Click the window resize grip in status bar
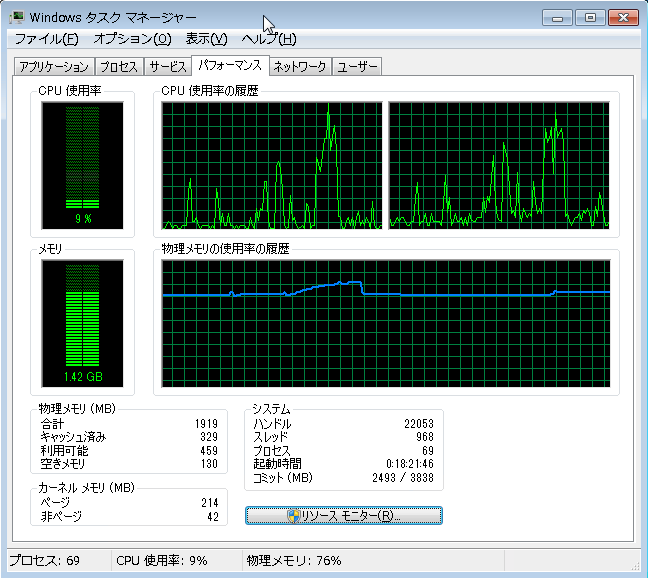This screenshot has height=578, width=648. pos(636,566)
